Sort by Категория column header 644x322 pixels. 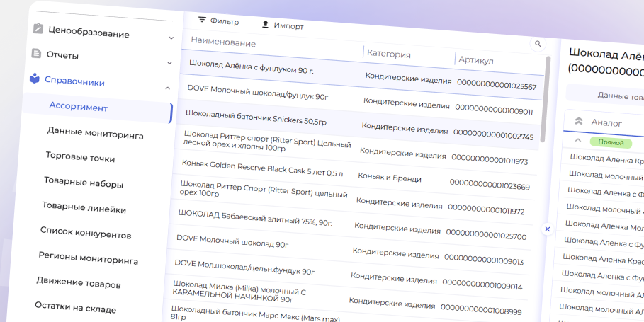point(388,54)
